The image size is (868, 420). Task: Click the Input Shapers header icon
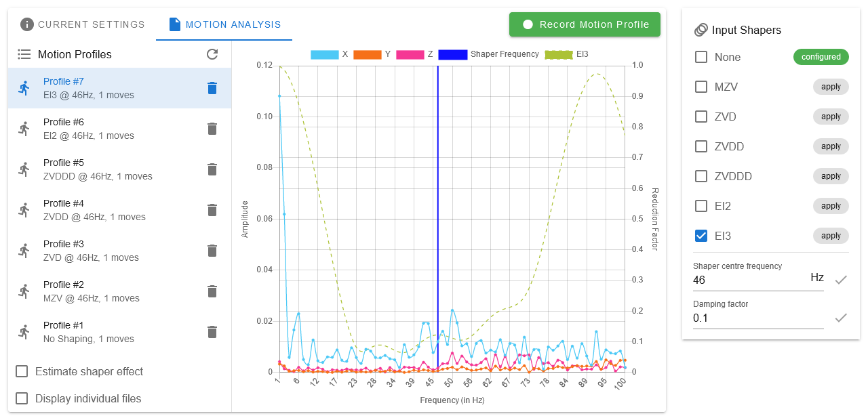point(701,30)
